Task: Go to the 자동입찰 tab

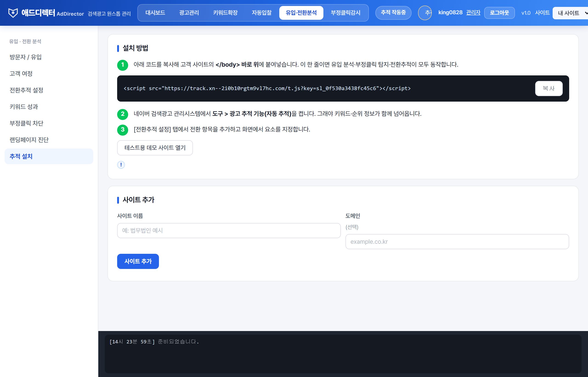Action: point(262,13)
